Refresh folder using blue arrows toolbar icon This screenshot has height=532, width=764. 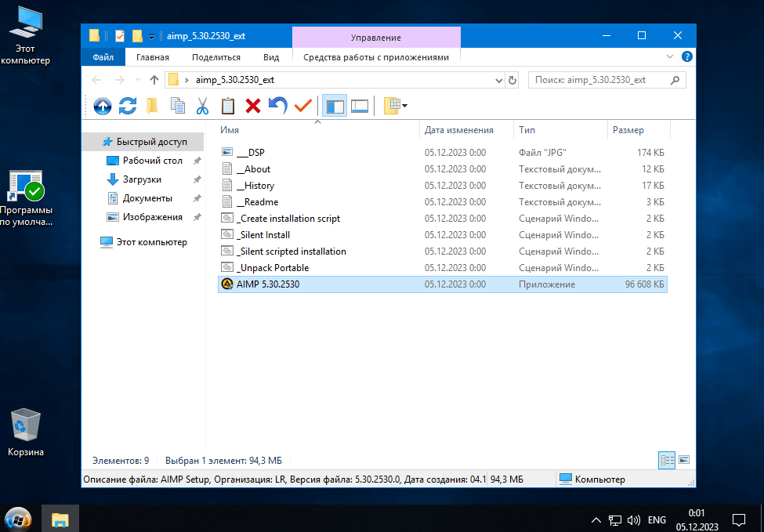(x=128, y=106)
